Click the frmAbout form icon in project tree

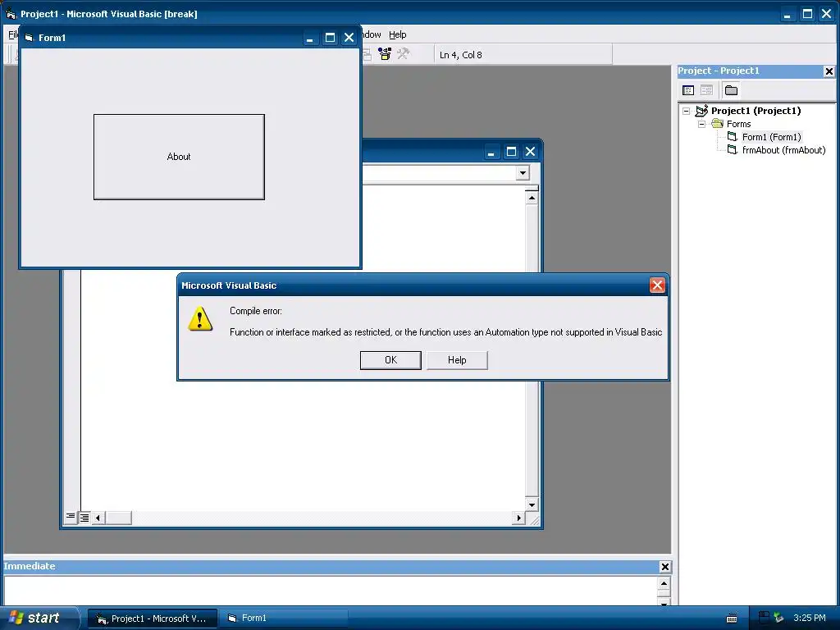[x=733, y=149]
